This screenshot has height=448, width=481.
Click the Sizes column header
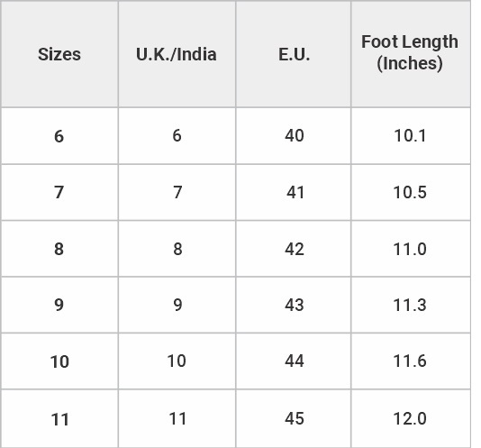pyautogui.click(x=59, y=55)
